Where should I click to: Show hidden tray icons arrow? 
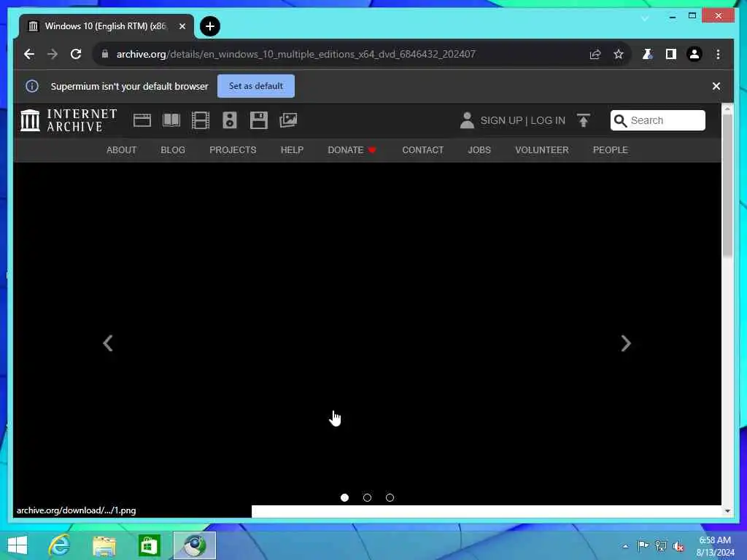point(625,546)
